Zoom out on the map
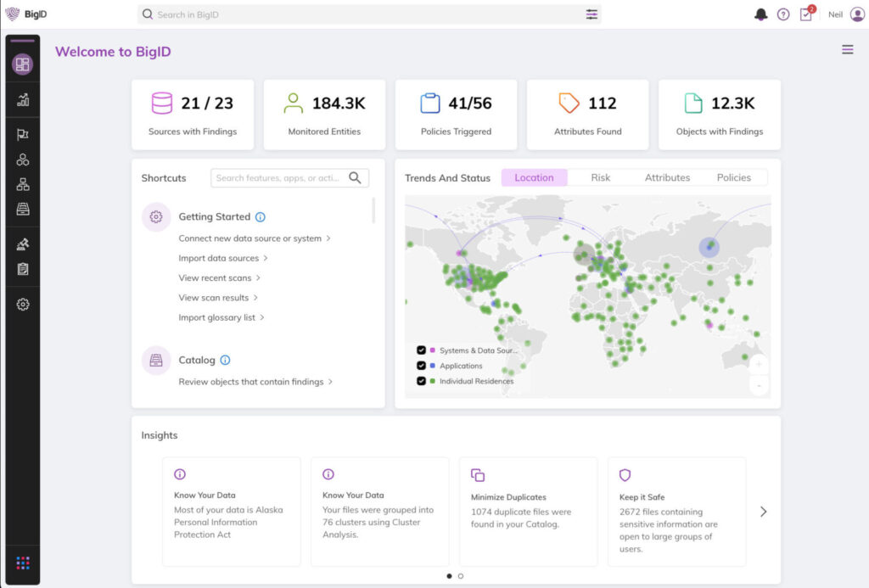Screen dimensions: 869x588 [x=759, y=385]
